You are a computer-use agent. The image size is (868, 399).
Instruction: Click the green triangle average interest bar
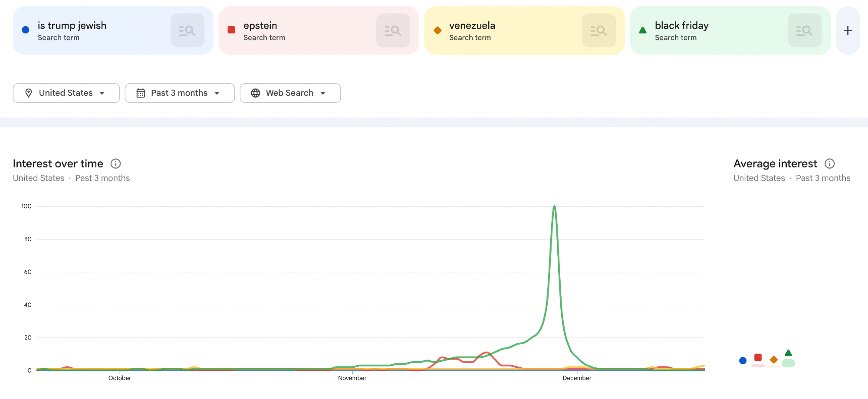(788, 363)
